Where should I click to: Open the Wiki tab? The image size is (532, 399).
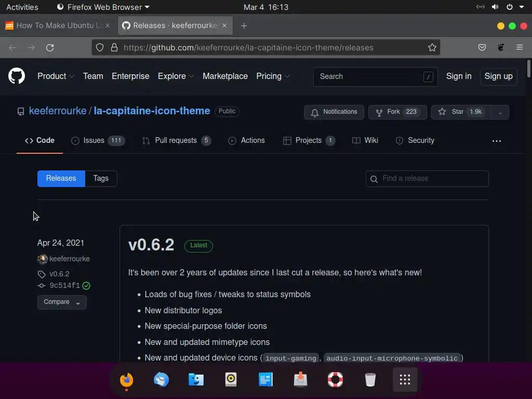pos(365,140)
